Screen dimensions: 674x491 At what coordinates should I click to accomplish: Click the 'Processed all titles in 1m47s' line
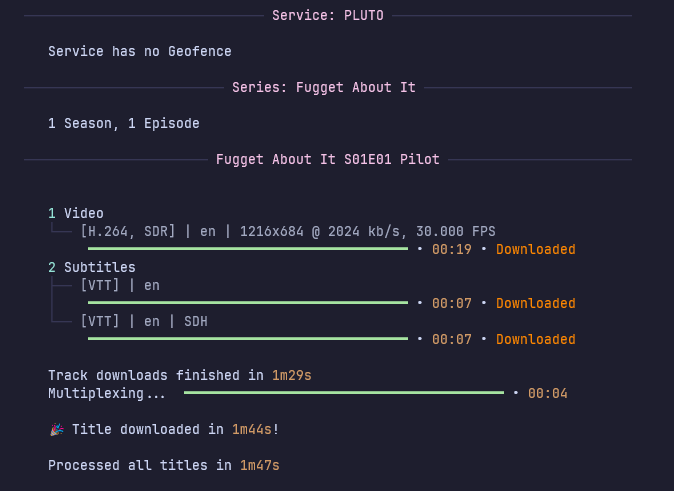[164, 465]
